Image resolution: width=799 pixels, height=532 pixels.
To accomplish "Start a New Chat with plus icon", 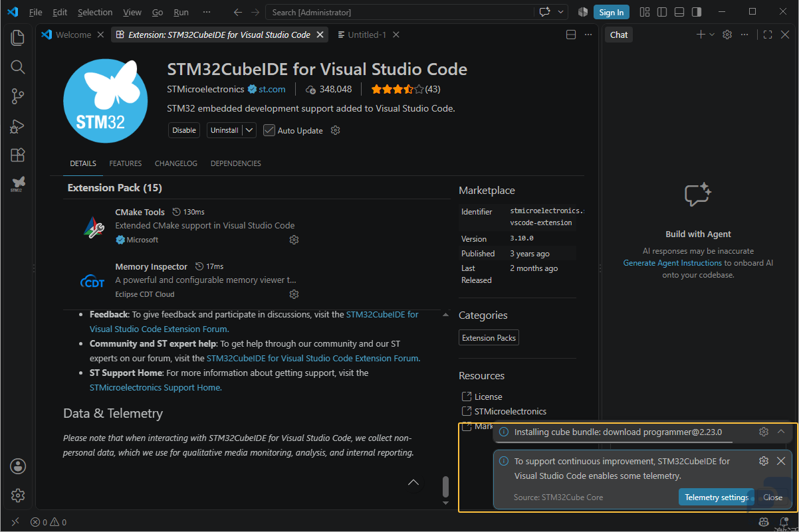I will pyautogui.click(x=701, y=35).
